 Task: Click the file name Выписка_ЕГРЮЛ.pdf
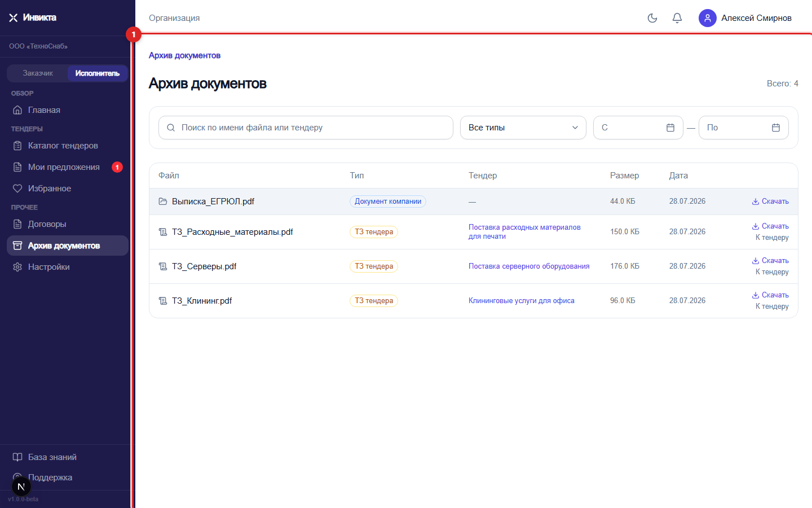point(213,202)
